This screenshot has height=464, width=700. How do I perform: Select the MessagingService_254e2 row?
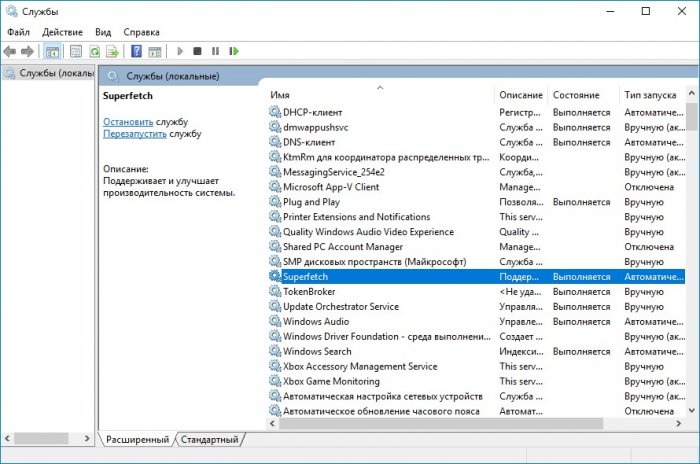476,172
